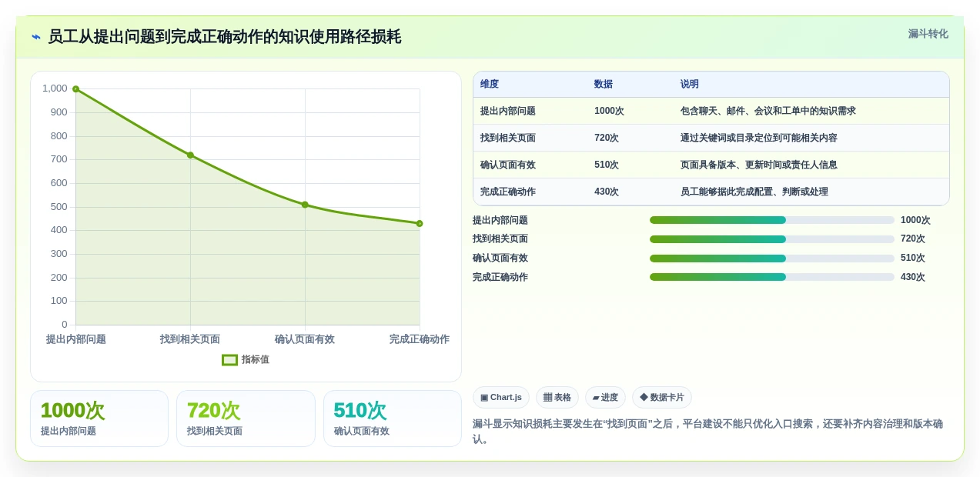The height and width of the screenshot is (477, 980).
Task: Toggle the 指标值 legend swatch
Action: pos(229,359)
